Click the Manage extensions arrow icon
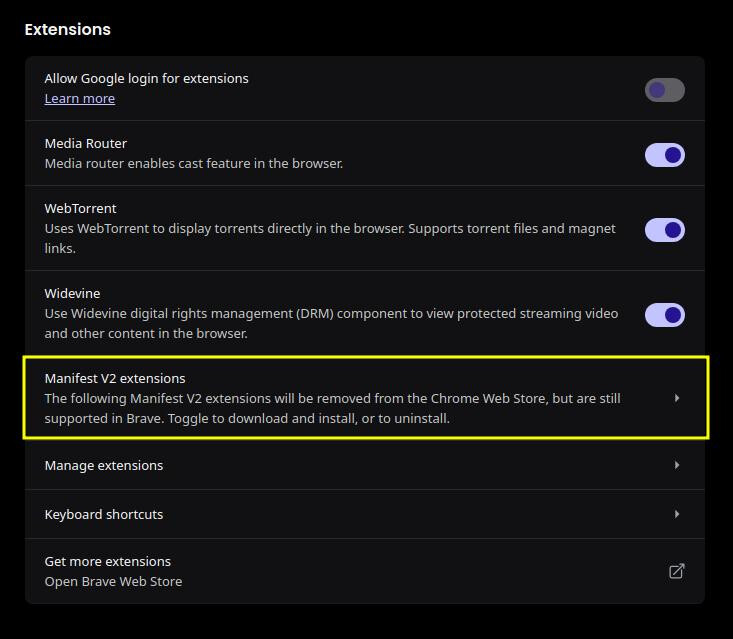This screenshot has width=733, height=639. tap(677, 465)
